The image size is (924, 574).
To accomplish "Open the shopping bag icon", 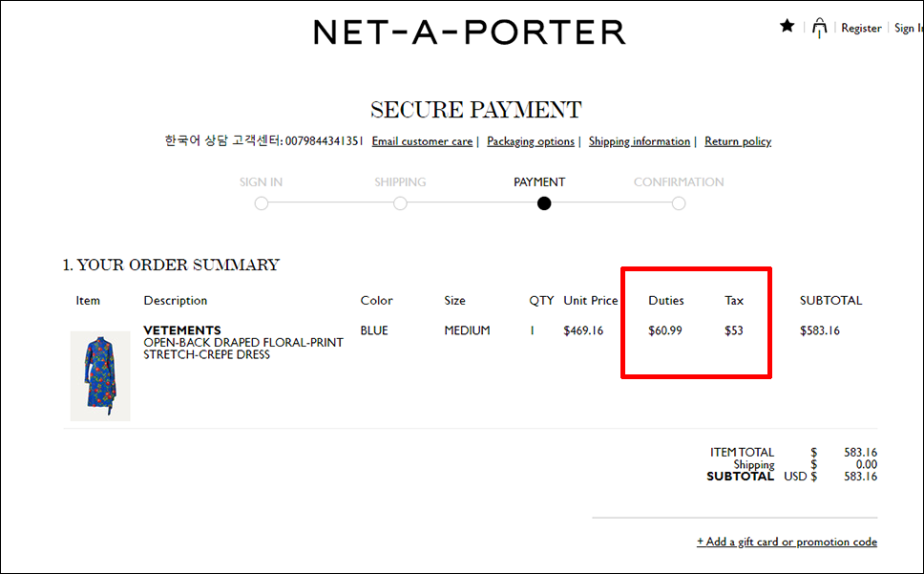I will tap(819, 29).
